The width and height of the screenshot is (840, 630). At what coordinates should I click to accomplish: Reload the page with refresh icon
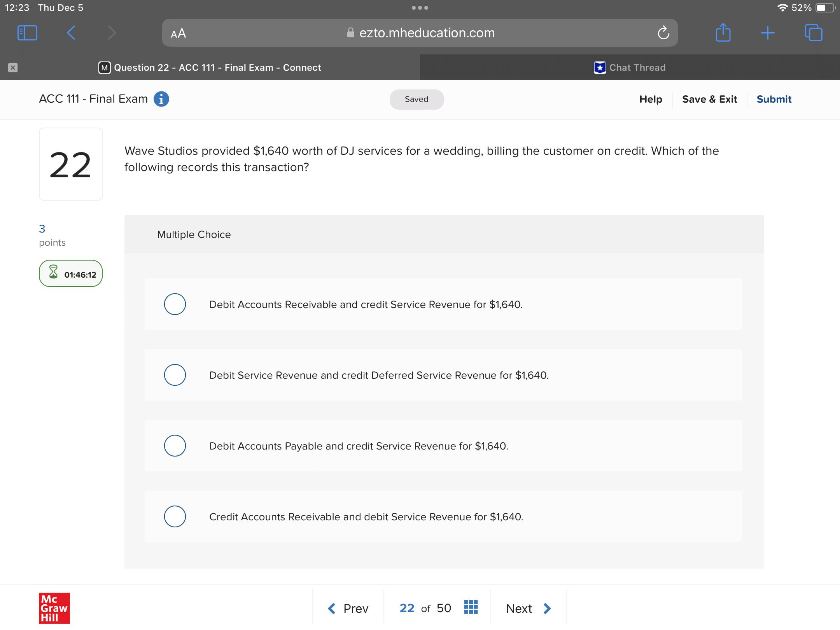coord(663,33)
